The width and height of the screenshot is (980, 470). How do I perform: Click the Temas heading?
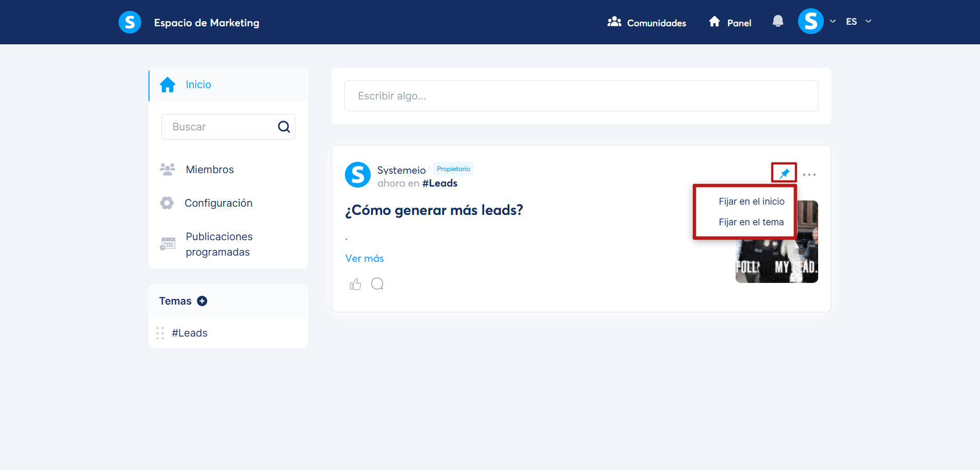coord(175,301)
